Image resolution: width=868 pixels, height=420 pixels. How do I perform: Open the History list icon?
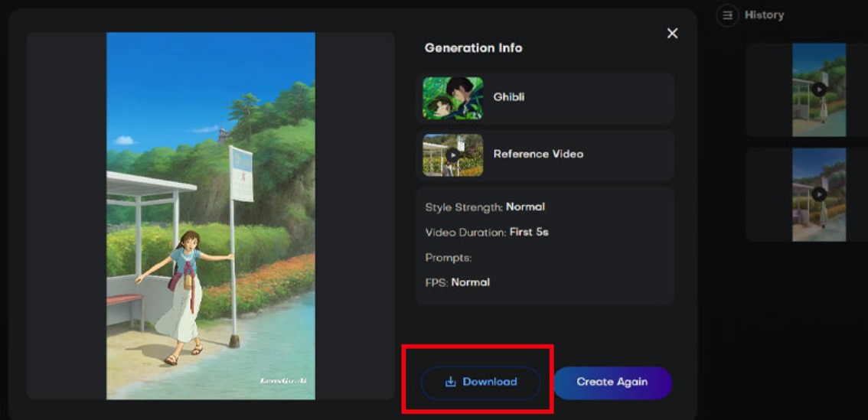coord(727,15)
